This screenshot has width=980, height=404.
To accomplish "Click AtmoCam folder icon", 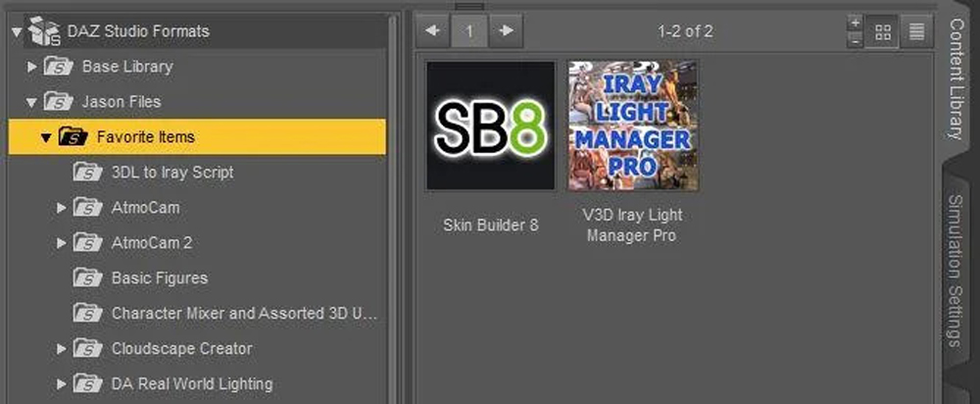I will (87, 207).
